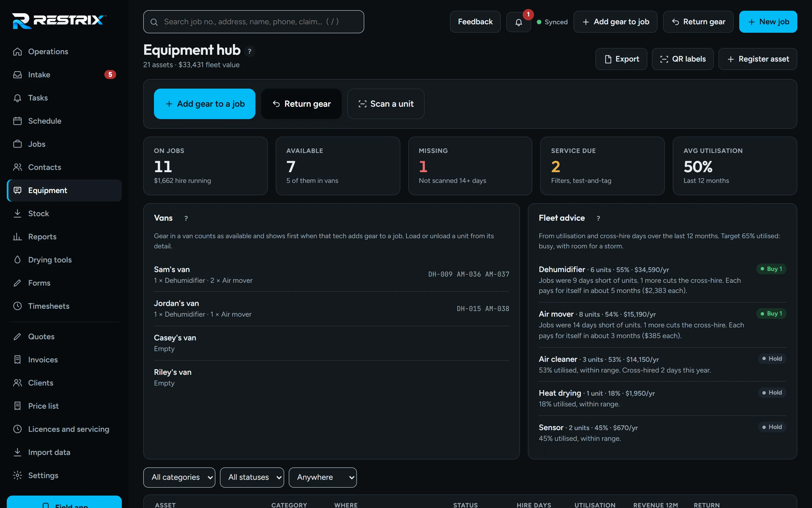The height and width of the screenshot is (508, 812).
Task: Click the Contacts people icon
Action: coord(17,167)
